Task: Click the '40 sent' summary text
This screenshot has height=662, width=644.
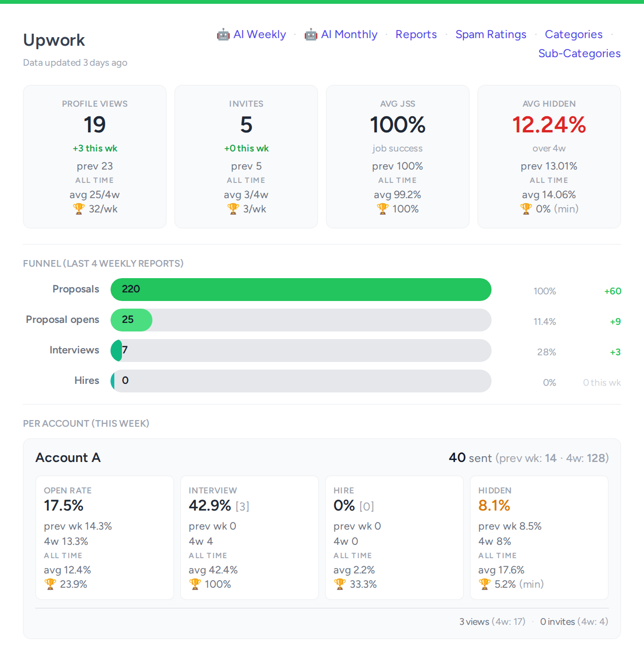Action: [470, 458]
